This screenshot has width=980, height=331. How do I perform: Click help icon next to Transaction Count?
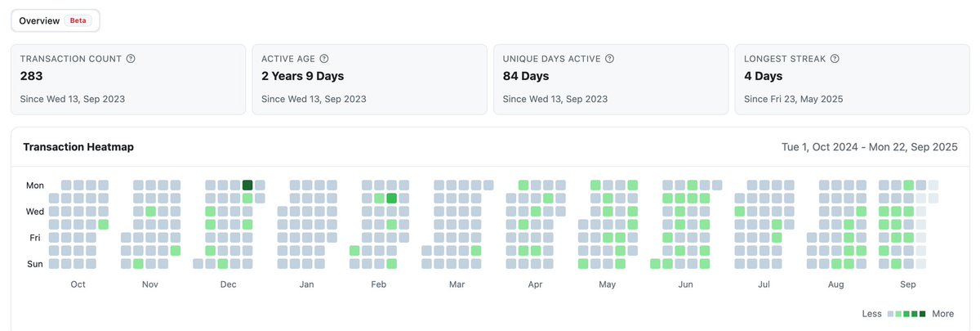pos(131,59)
